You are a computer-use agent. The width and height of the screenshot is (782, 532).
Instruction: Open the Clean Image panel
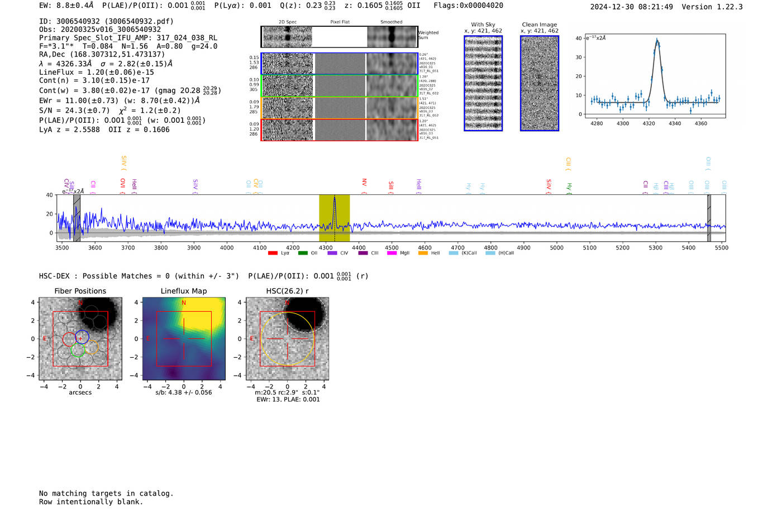click(x=540, y=83)
